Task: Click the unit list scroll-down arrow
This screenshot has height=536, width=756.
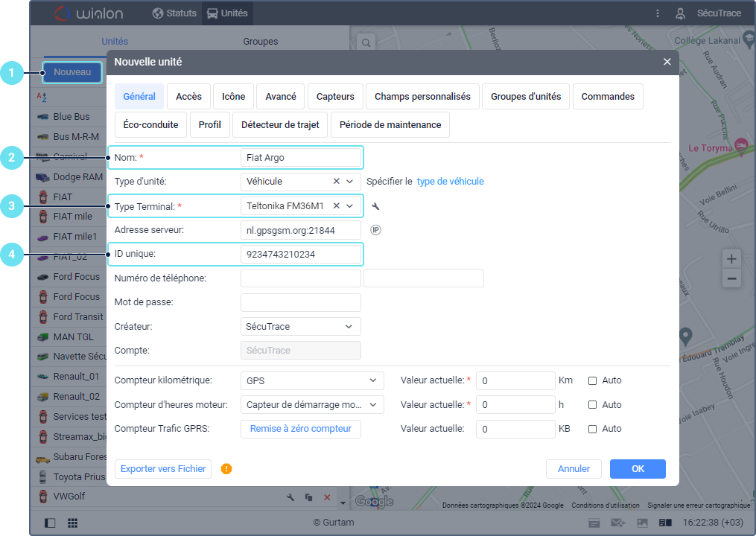Action: [343, 503]
